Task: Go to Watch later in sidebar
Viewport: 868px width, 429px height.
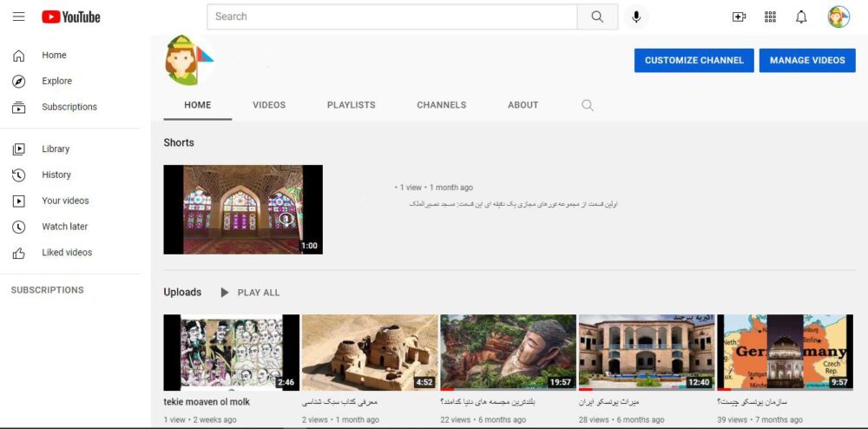Action: click(64, 227)
